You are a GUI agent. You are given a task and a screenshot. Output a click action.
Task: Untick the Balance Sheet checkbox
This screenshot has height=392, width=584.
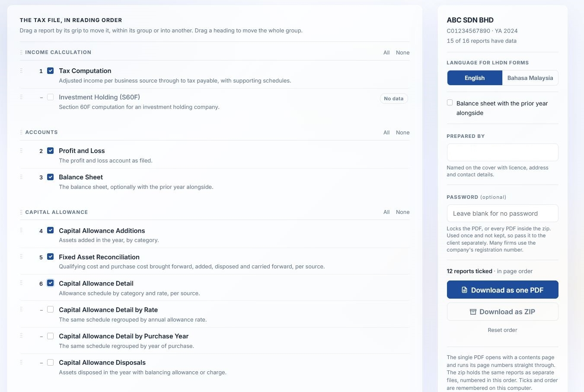click(51, 177)
